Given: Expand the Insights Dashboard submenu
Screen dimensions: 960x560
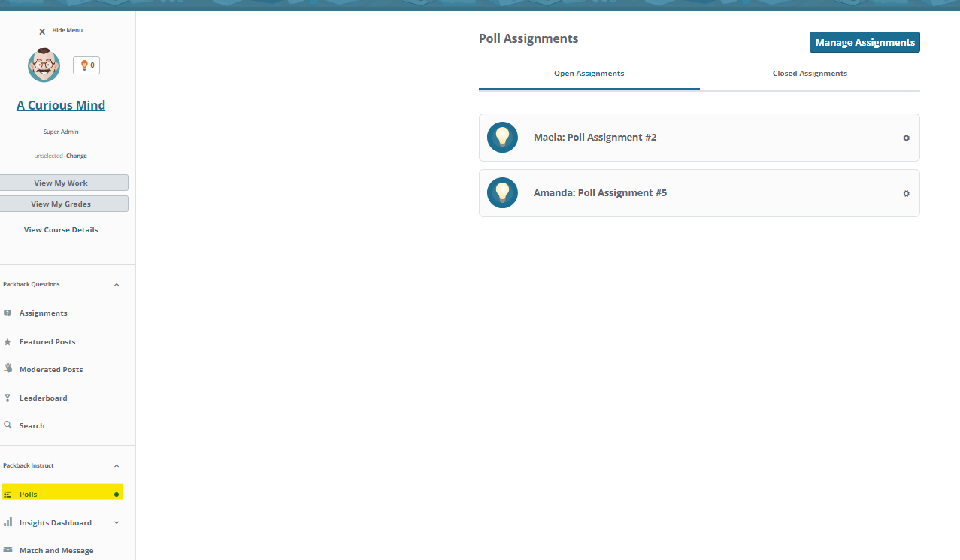Looking at the screenshot, I should coord(117,522).
